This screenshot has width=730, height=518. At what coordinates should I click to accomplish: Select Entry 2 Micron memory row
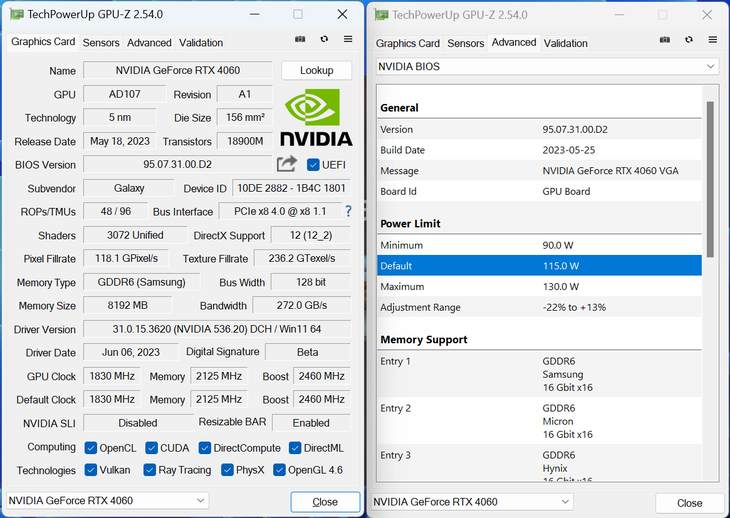[x=539, y=421]
